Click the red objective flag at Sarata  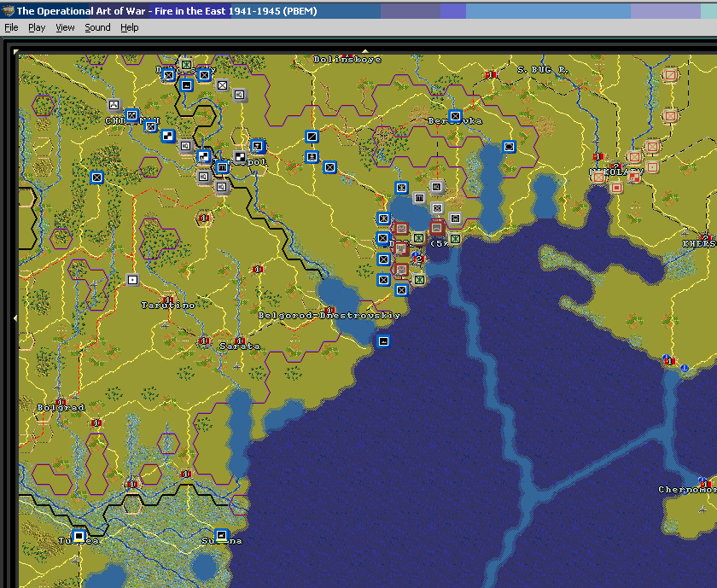pos(241,341)
